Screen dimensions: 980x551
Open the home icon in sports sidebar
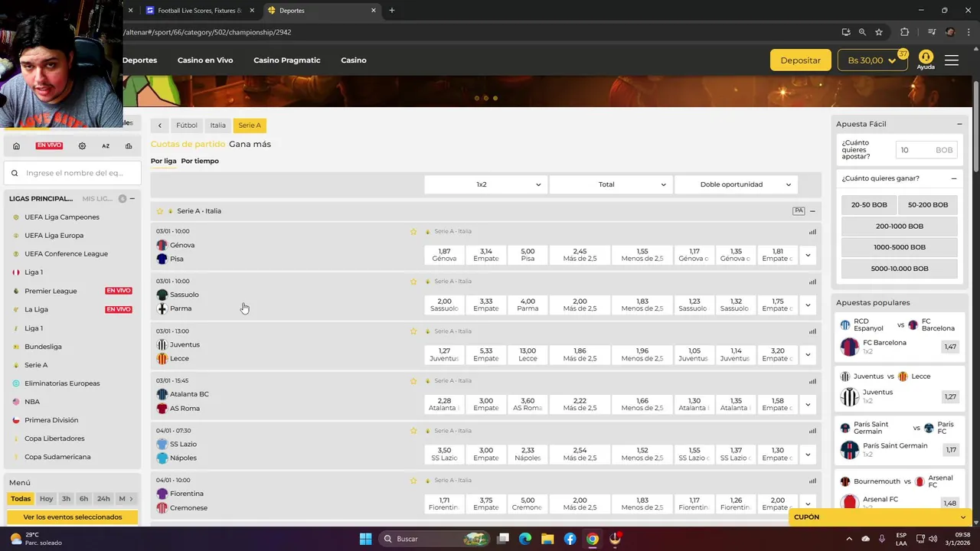coord(16,145)
